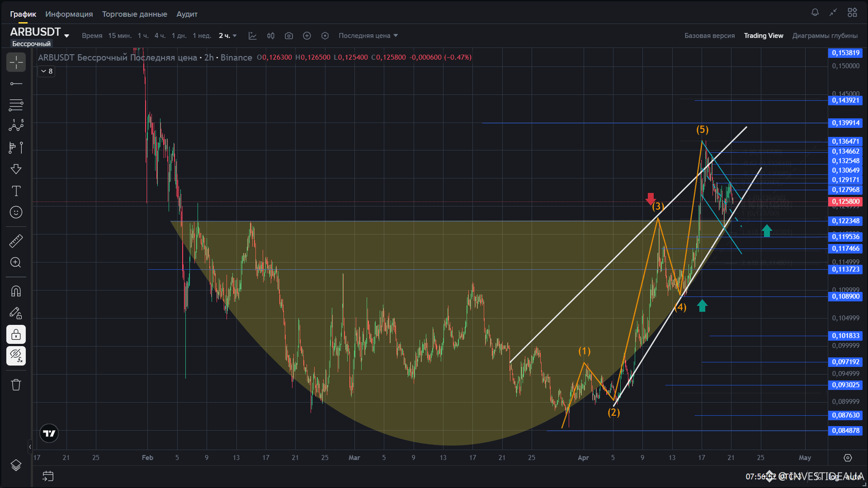Expand the ARBUSDT symbol dropdown
Viewport: 868px width, 488px height.
(x=67, y=36)
